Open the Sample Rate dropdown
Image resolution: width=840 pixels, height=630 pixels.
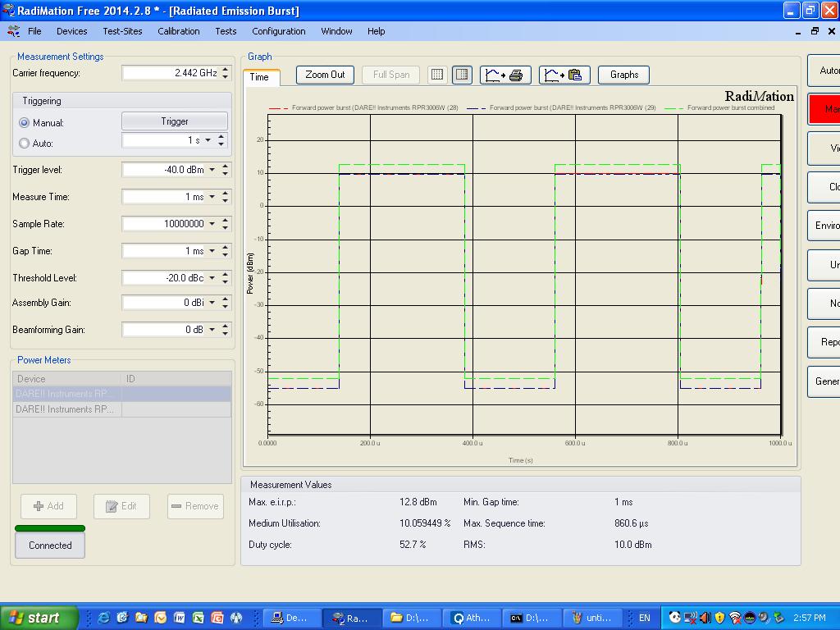212,224
